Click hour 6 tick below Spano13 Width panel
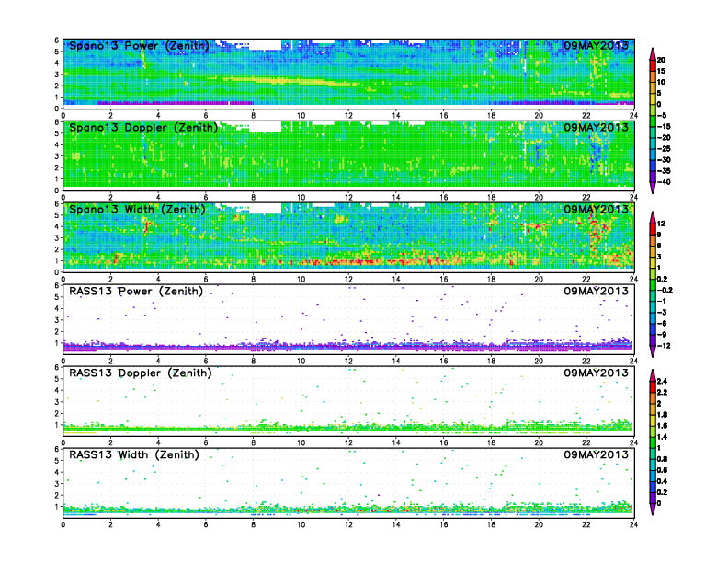This screenshot has width=728, height=563. click(206, 279)
